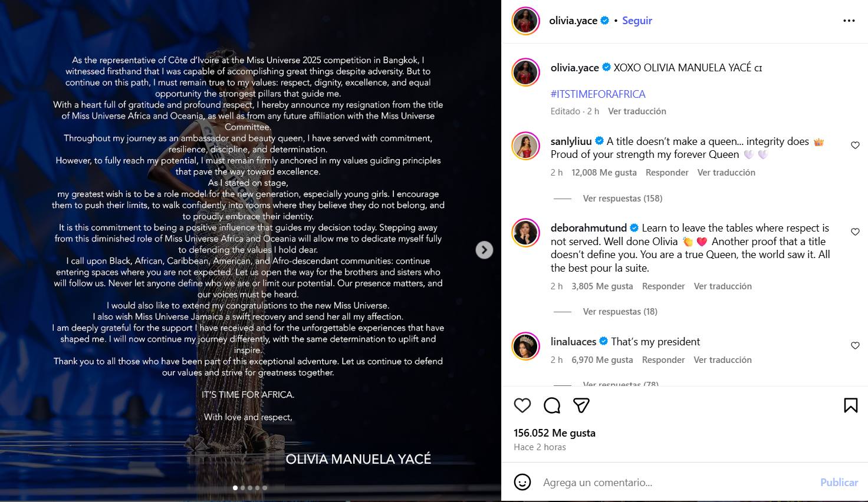
Task: Open #ITSTIMEFORAFRICA hashtag link
Action: 598,94
